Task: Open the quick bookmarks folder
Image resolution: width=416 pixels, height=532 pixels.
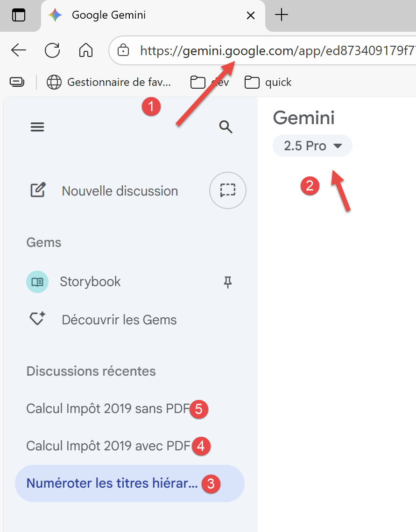Action: [268, 83]
